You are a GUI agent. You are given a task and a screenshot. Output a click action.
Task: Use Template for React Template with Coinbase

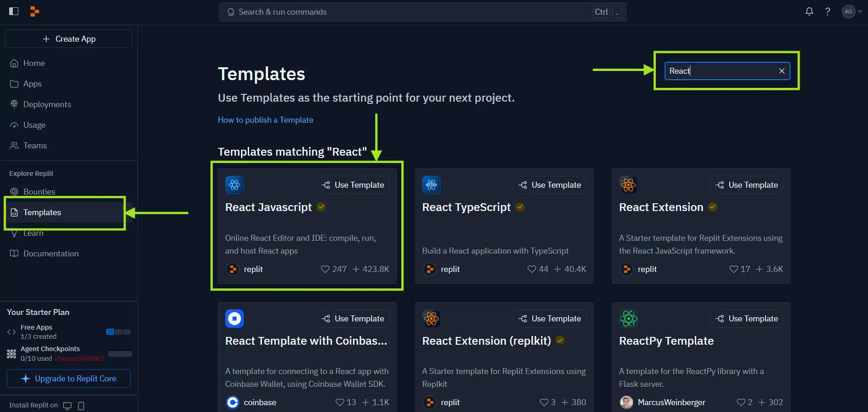click(x=353, y=319)
